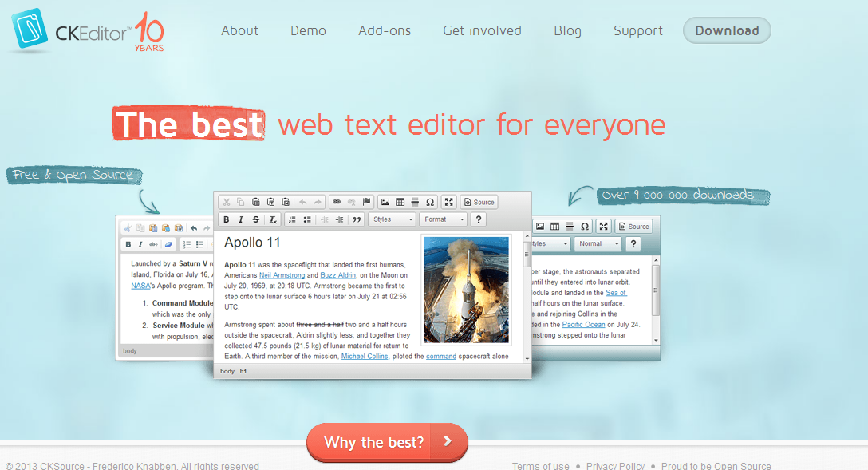This screenshot has width=868, height=470.
Task: Open the Support page
Action: tap(637, 30)
